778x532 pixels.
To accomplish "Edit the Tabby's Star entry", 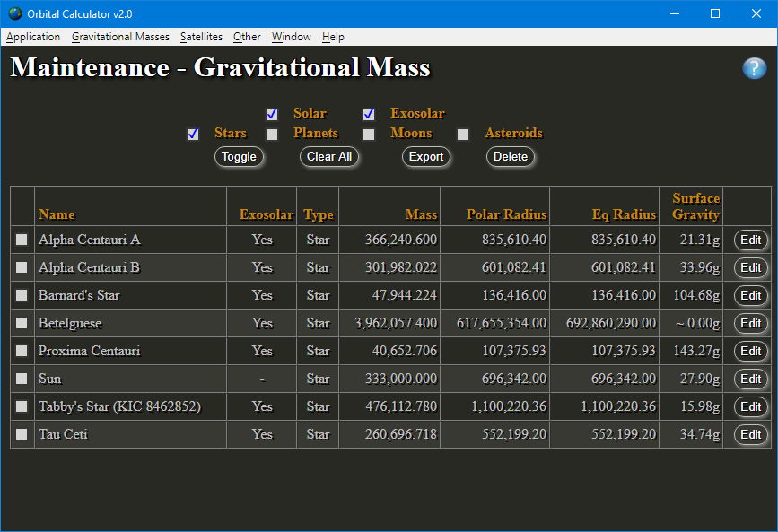I will pyautogui.click(x=751, y=407).
